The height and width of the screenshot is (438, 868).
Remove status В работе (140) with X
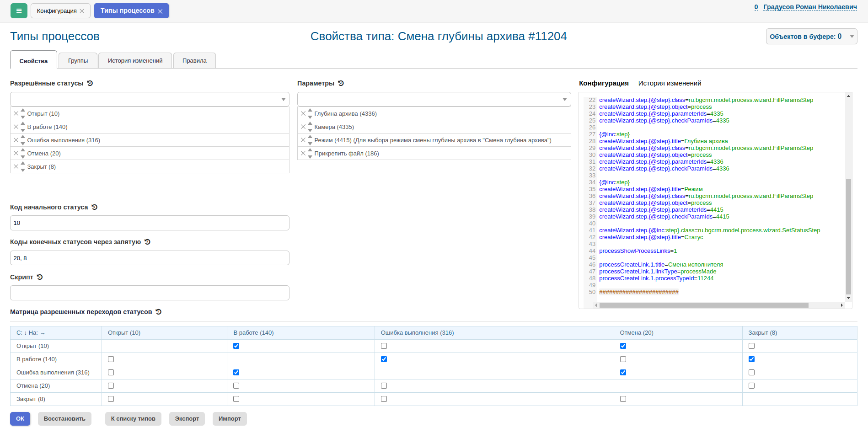click(16, 127)
